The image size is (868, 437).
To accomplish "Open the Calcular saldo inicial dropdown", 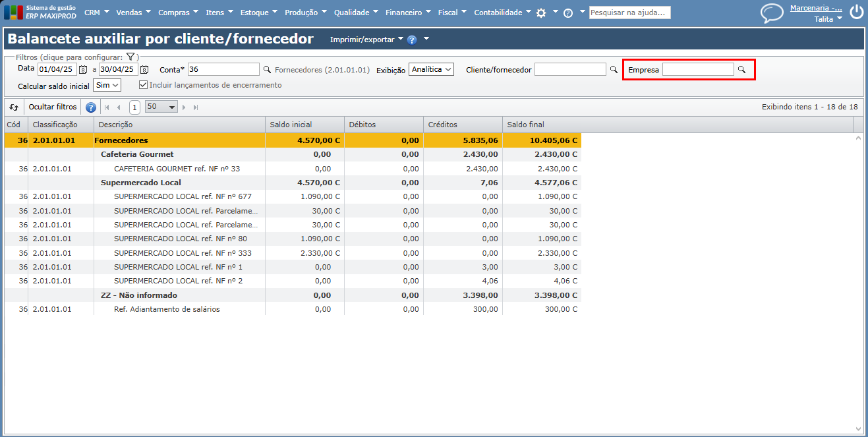I will tap(107, 85).
